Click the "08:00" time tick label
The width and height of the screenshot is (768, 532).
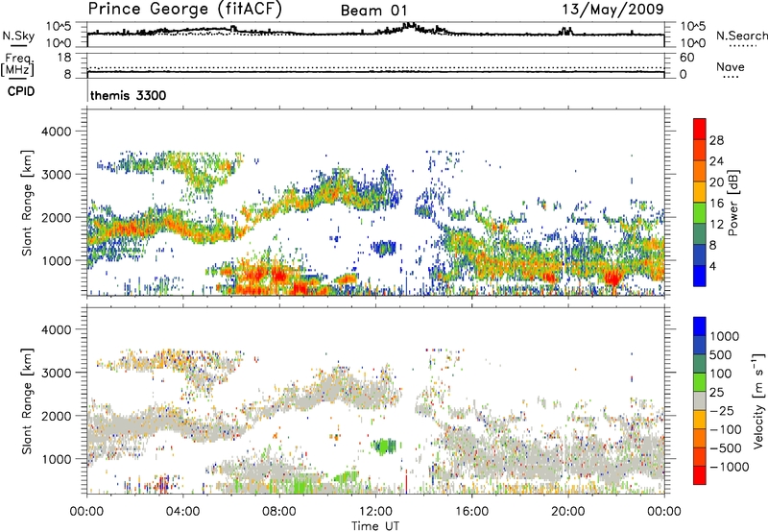coord(279,512)
